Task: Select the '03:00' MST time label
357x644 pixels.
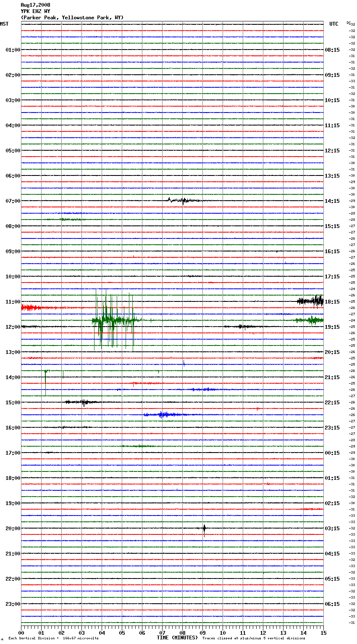Action: [13, 100]
